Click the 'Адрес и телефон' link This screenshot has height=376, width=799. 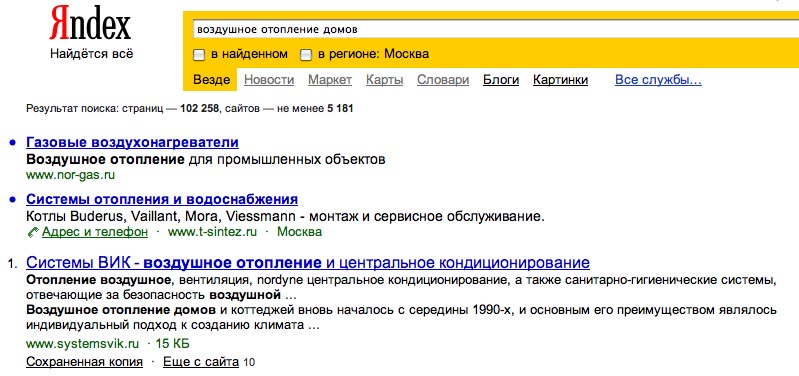pos(95,232)
